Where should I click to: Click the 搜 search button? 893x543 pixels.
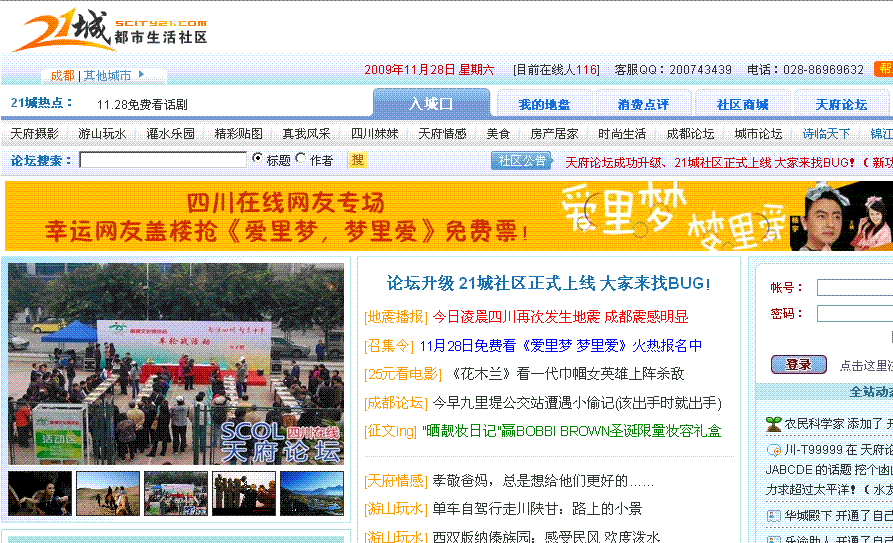(x=357, y=160)
